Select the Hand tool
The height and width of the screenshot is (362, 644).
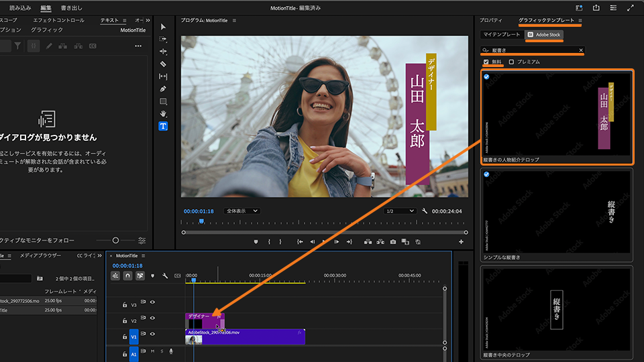click(163, 114)
